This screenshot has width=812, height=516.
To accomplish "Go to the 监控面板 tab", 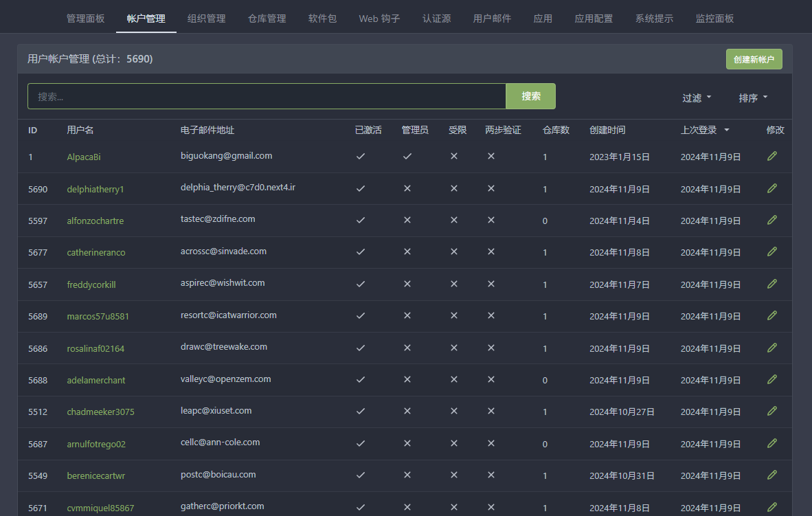I will [714, 19].
